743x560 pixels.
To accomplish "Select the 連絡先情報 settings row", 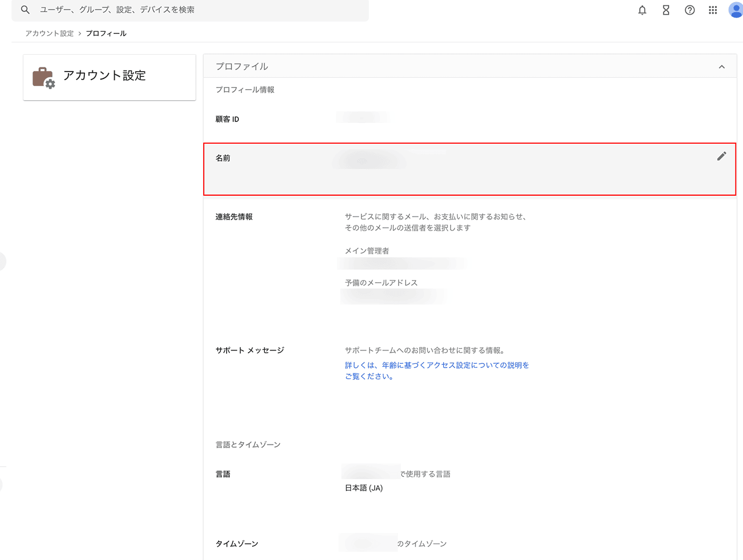I will (234, 217).
